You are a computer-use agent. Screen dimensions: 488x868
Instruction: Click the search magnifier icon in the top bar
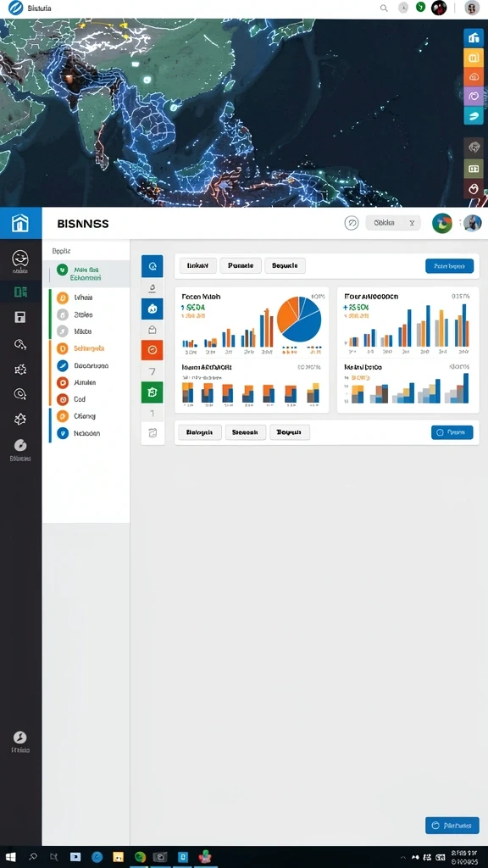click(x=384, y=8)
